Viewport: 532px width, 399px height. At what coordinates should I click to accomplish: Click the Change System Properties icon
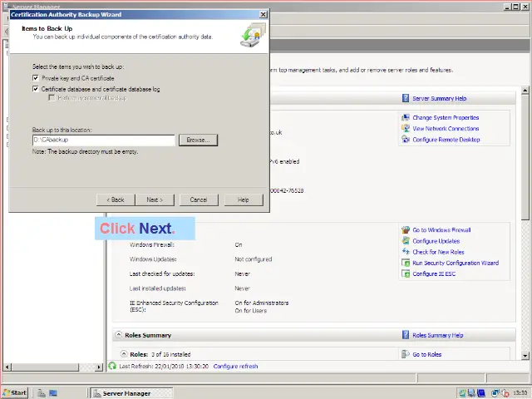(x=406, y=117)
